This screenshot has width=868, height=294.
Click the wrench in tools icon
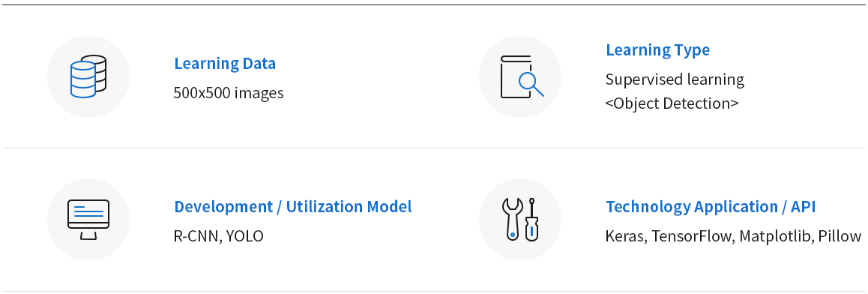coord(512,220)
